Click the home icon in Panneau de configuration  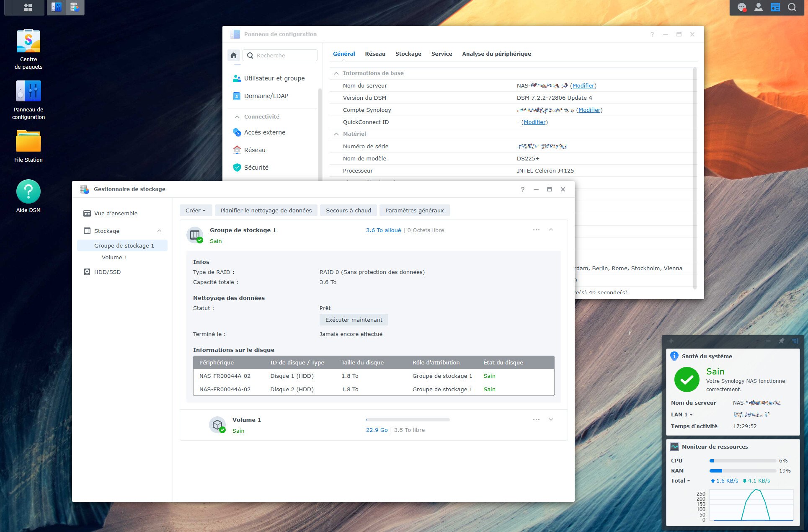click(234, 55)
